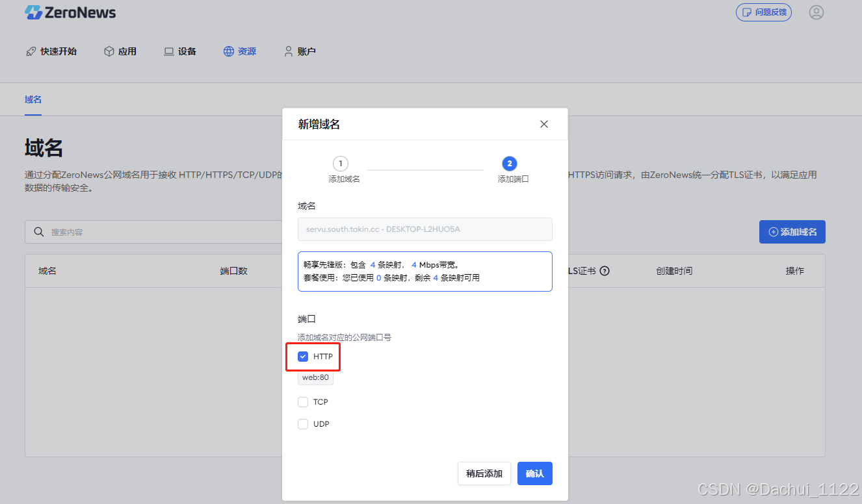Image resolution: width=862 pixels, height=504 pixels.
Task: Open the 设备 menu
Action: pos(180,51)
